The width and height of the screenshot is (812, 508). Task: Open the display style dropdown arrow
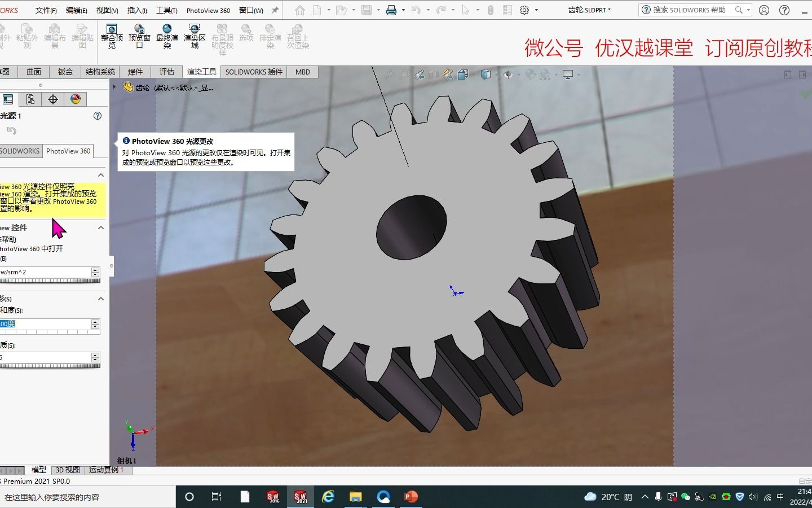pos(496,74)
